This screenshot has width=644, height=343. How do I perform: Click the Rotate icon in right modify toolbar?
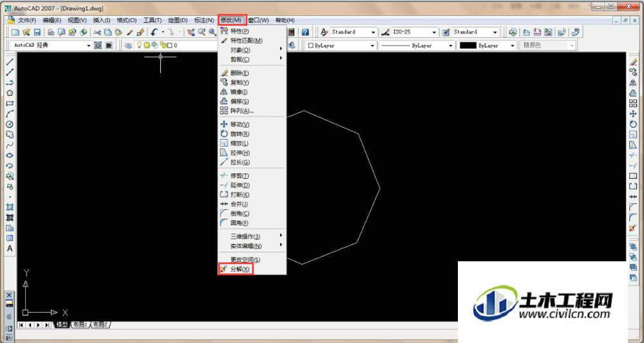pyautogui.click(x=633, y=124)
